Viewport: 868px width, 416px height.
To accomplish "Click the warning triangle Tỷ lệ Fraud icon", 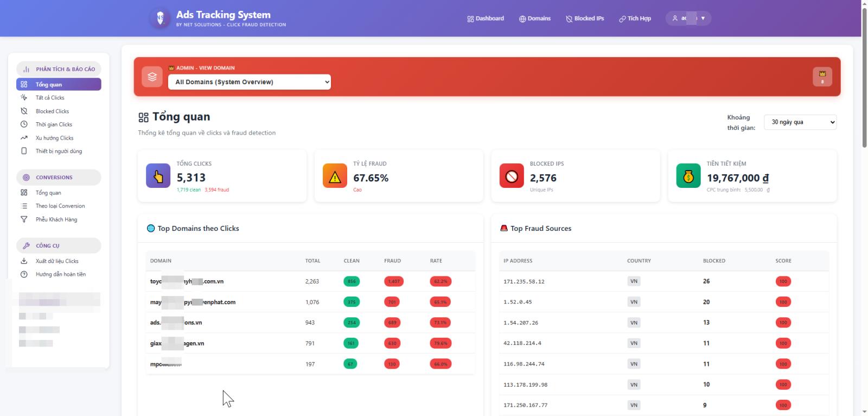I will click(x=335, y=176).
